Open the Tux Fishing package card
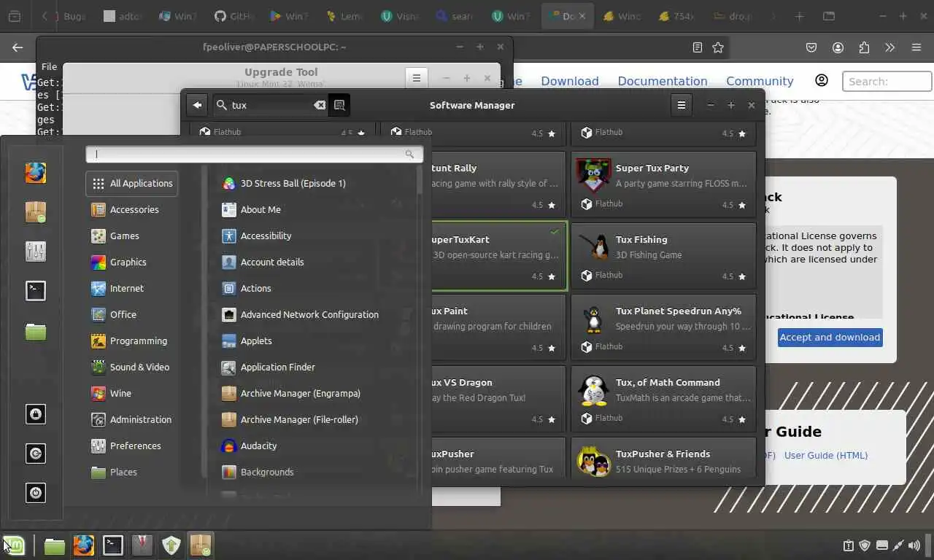 [x=663, y=256]
